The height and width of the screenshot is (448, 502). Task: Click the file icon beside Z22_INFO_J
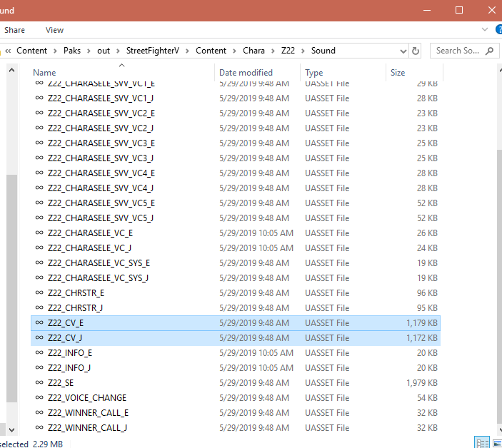(39, 367)
